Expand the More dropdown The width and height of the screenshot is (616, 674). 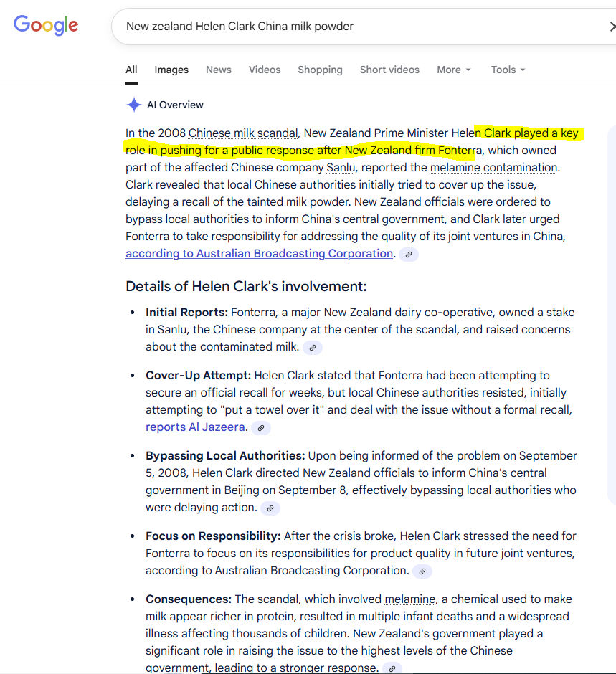point(454,70)
